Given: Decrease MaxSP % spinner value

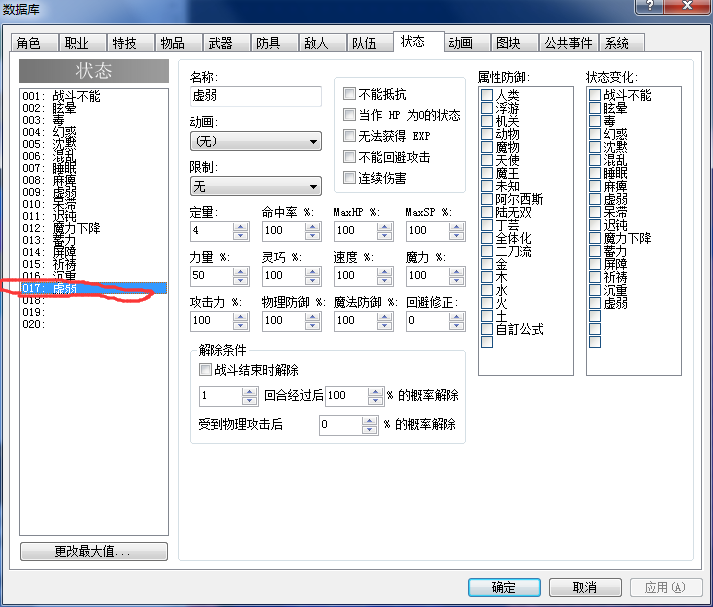Looking at the screenshot, I should (457, 236).
